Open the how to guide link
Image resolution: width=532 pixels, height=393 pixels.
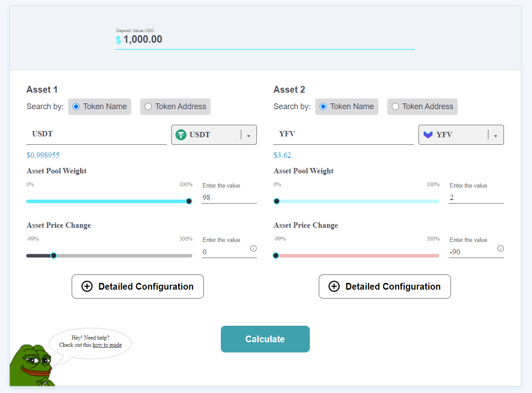click(x=107, y=345)
